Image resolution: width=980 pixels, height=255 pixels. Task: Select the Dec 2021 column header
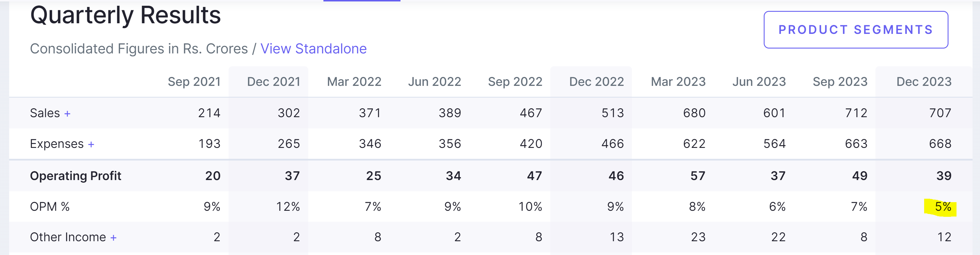pos(274,82)
